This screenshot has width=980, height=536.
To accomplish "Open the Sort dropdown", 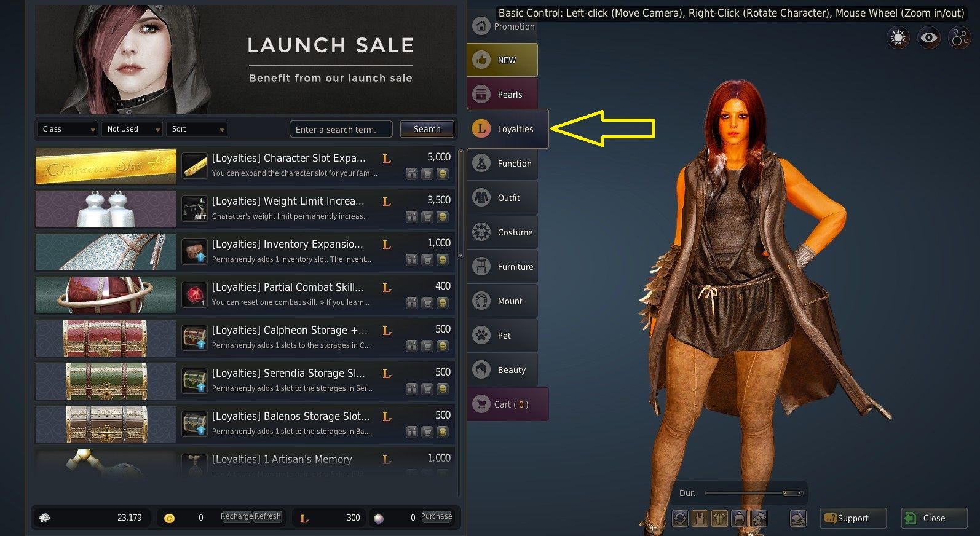I will pyautogui.click(x=197, y=129).
